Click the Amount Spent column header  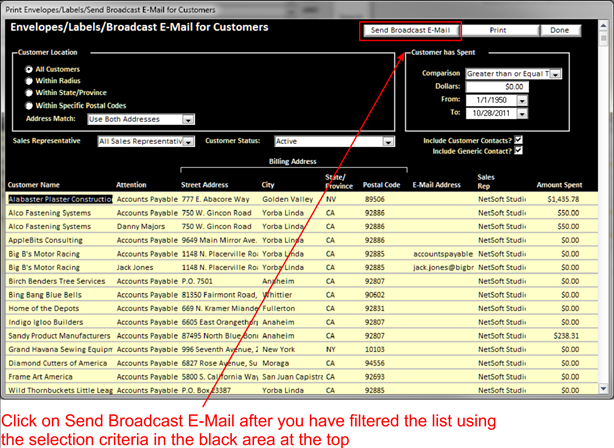pyautogui.click(x=559, y=185)
